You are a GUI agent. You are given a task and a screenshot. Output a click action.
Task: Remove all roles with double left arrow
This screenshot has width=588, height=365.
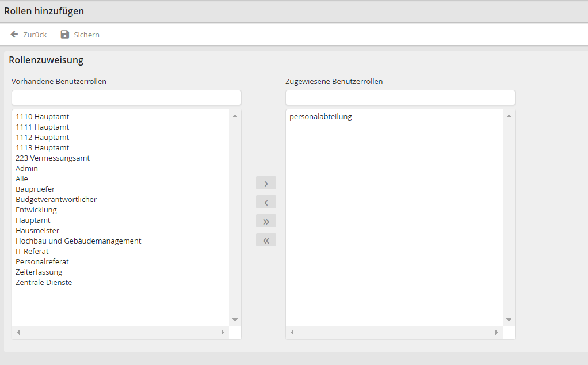coord(266,240)
